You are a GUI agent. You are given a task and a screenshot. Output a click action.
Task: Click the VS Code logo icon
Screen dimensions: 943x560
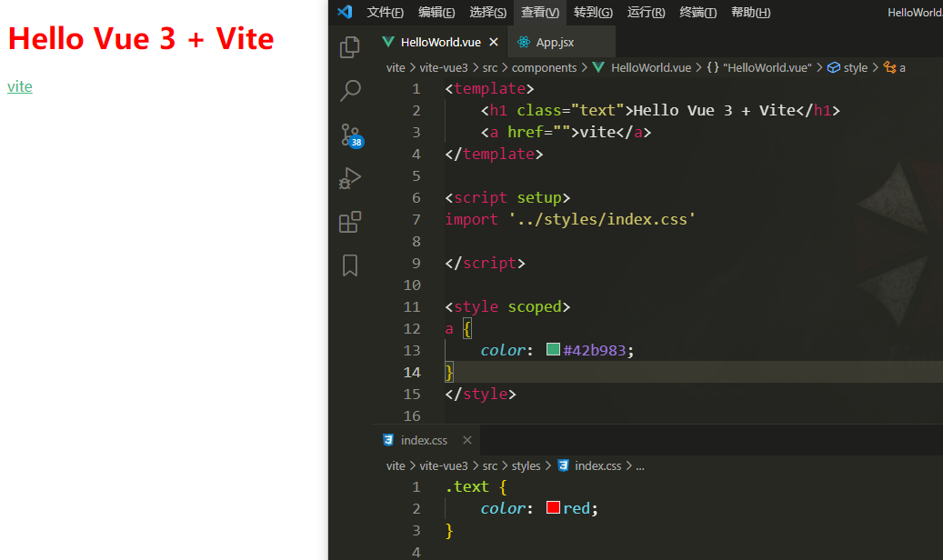click(x=345, y=12)
